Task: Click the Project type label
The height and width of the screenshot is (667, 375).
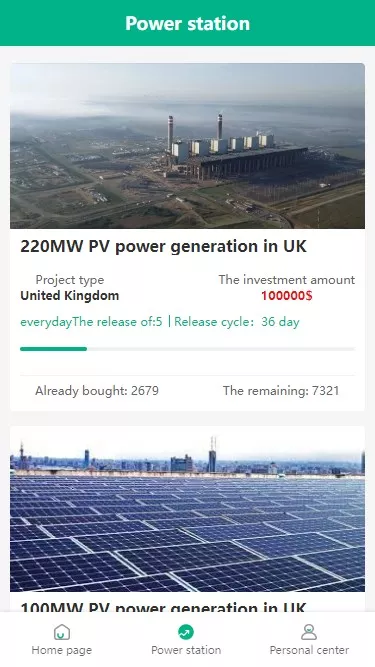Action: 70,279
